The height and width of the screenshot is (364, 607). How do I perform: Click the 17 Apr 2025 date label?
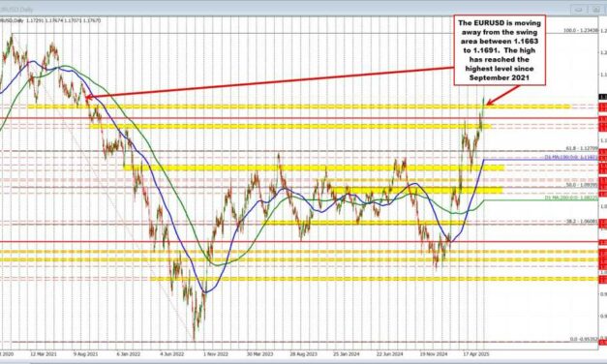click(x=477, y=354)
